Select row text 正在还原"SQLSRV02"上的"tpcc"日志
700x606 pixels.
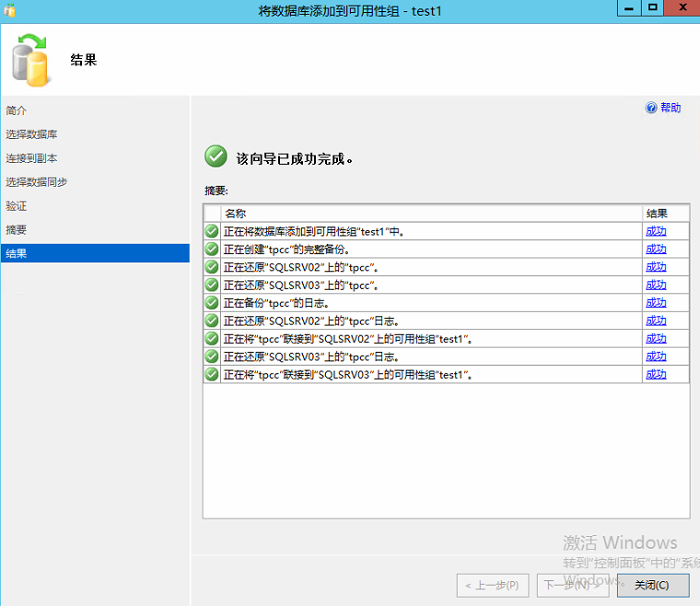[311, 320]
